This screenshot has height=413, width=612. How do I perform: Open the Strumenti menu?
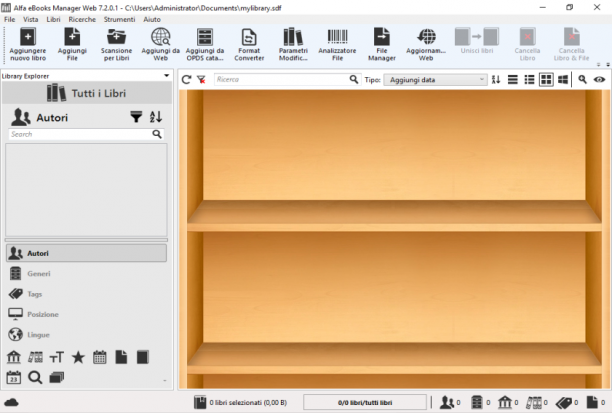coord(119,19)
